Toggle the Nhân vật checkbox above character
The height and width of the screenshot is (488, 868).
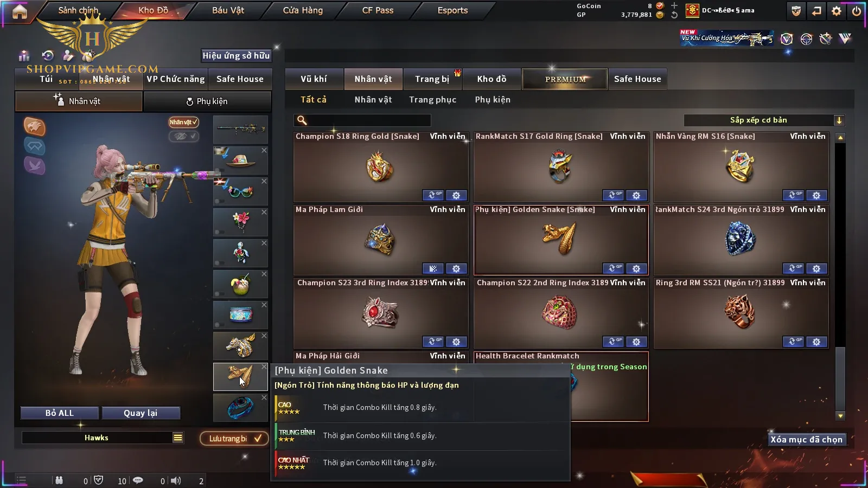click(183, 122)
